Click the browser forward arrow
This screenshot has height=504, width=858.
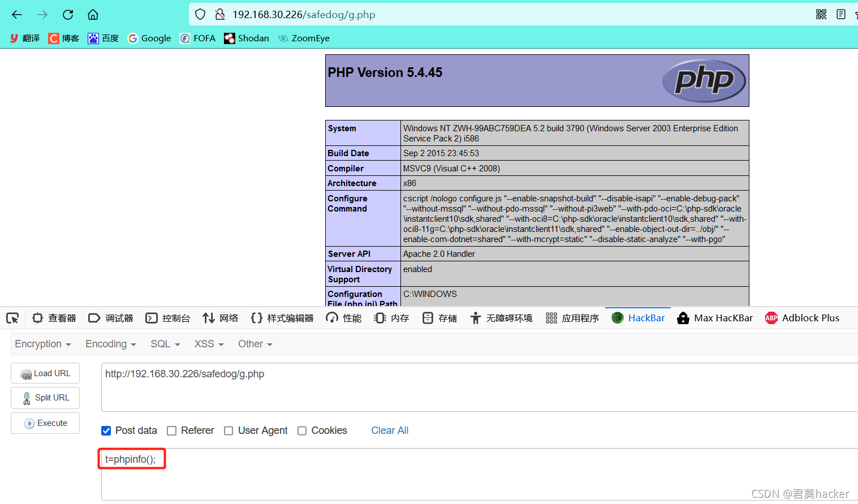point(42,15)
